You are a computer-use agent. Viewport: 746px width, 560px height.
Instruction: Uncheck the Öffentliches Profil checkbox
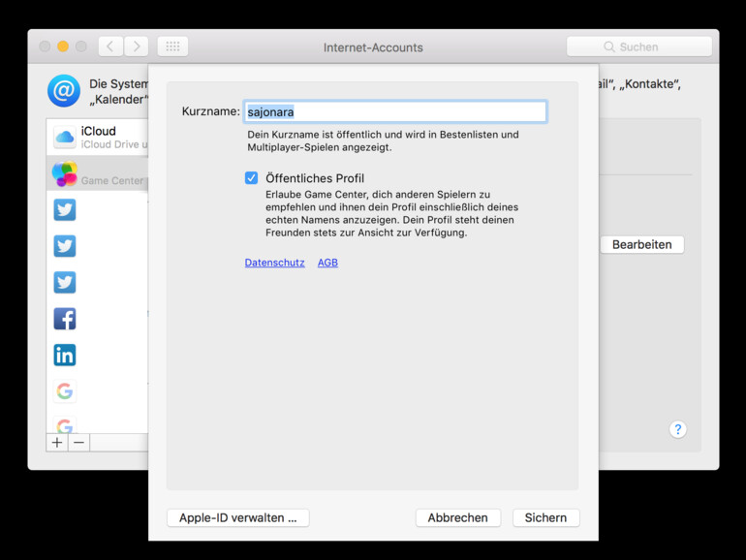251,178
